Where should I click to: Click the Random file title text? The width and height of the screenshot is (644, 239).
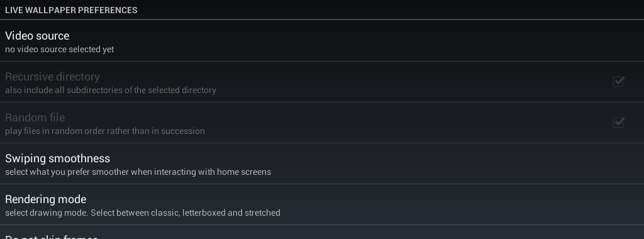[x=35, y=118]
